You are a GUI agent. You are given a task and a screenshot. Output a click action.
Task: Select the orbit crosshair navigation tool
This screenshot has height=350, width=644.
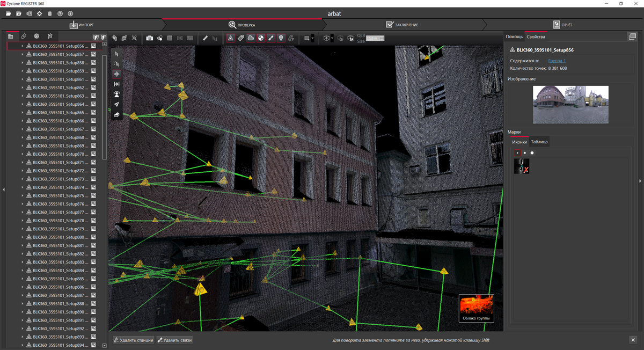116,74
